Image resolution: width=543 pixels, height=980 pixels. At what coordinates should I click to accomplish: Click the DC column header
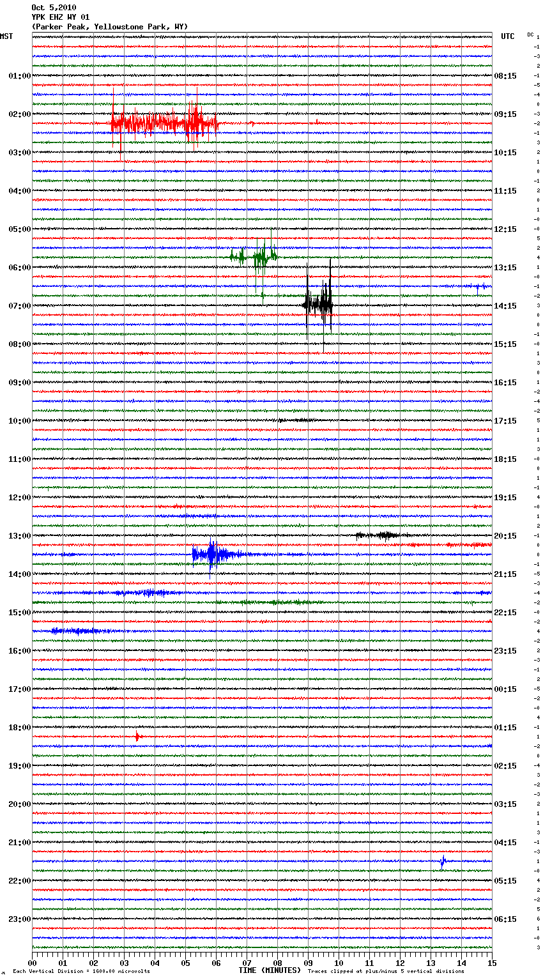(530, 34)
